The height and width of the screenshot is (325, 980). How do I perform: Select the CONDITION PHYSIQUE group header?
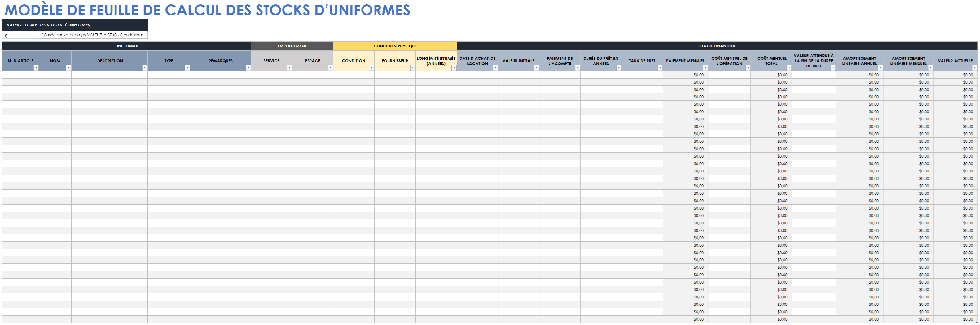[395, 46]
